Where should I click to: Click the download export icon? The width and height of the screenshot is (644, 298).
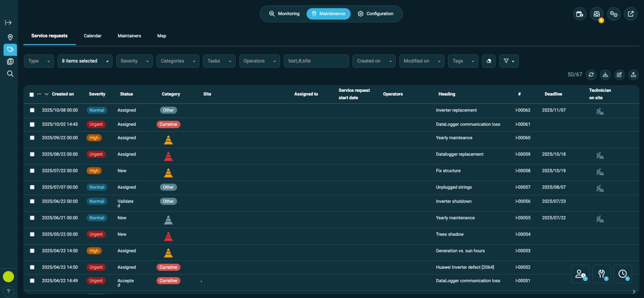[605, 74]
